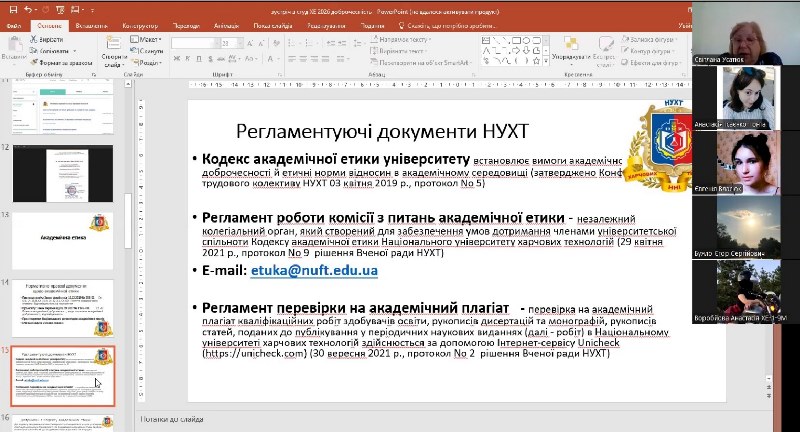Save the presentation with the floppy icon
This screenshot has height=432, width=800.
13,10
